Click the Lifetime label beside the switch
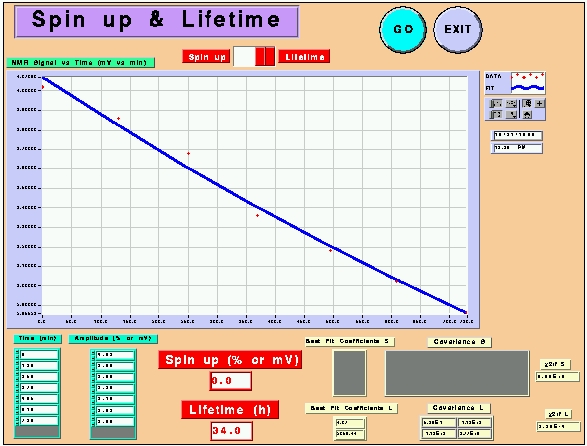 [x=304, y=57]
